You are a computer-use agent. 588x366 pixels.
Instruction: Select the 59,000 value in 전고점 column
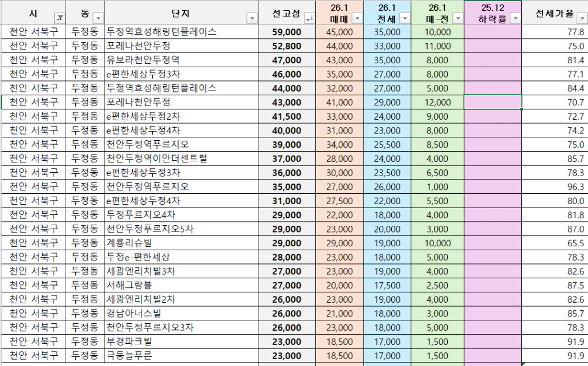(287, 32)
